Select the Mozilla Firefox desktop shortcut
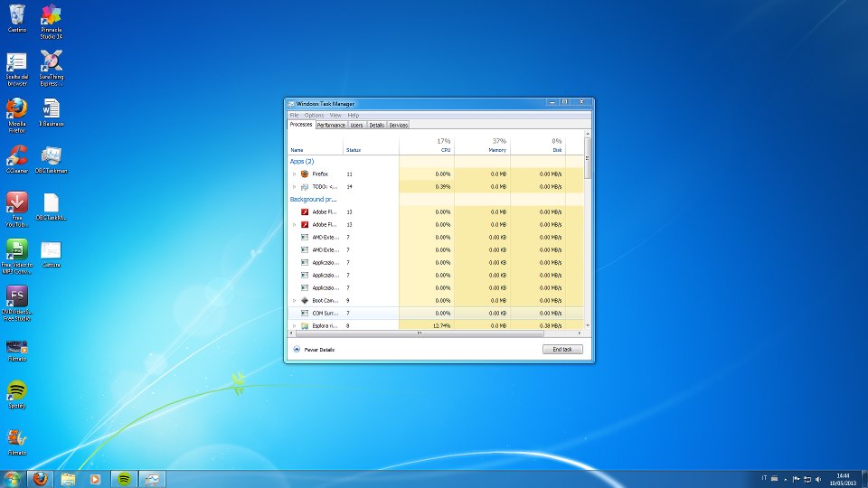868x488 pixels. [16, 116]
